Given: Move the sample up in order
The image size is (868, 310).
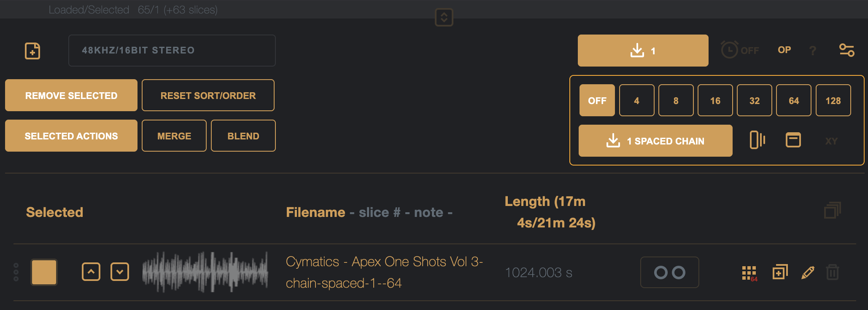Looking at the screenshot, I should point(91,272).
